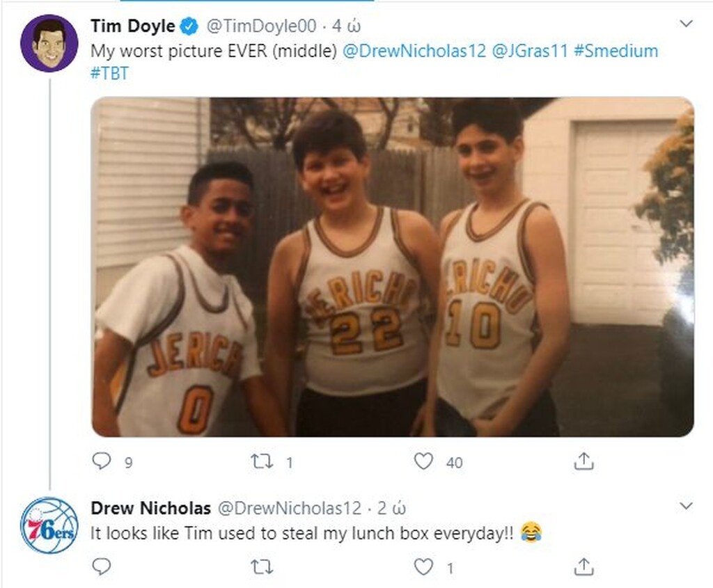Follow the #TBT hashtag link
Image resolution: width=713 pixels, height=588 pixels.
109,74
